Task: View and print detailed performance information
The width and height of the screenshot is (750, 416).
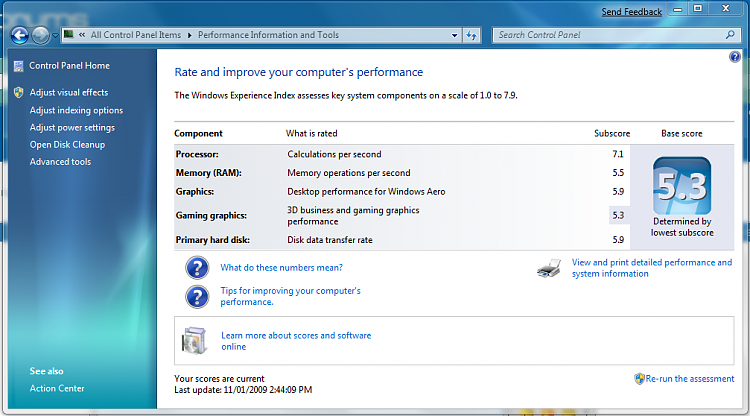Action: pos(652,268)
